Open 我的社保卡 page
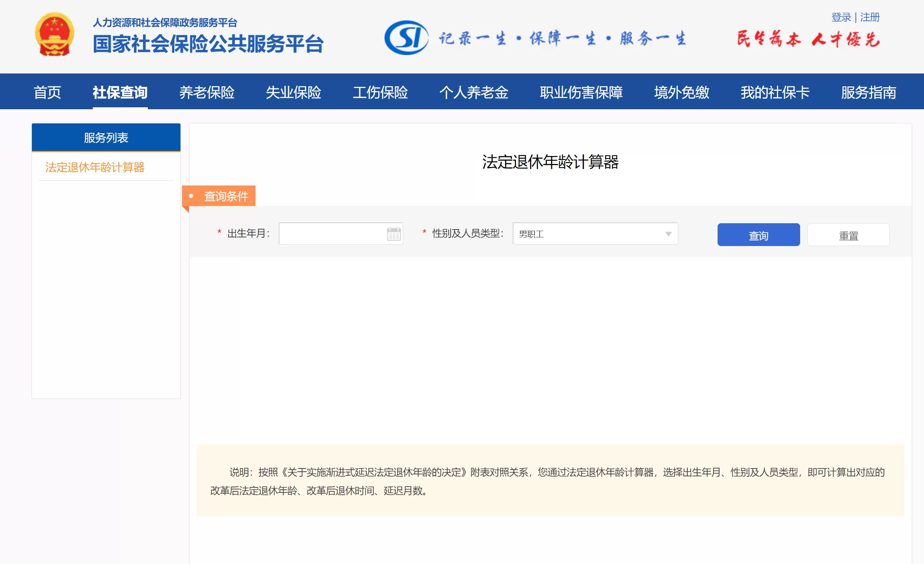Viewport: 924px width, 564px height. pos(775,93)
